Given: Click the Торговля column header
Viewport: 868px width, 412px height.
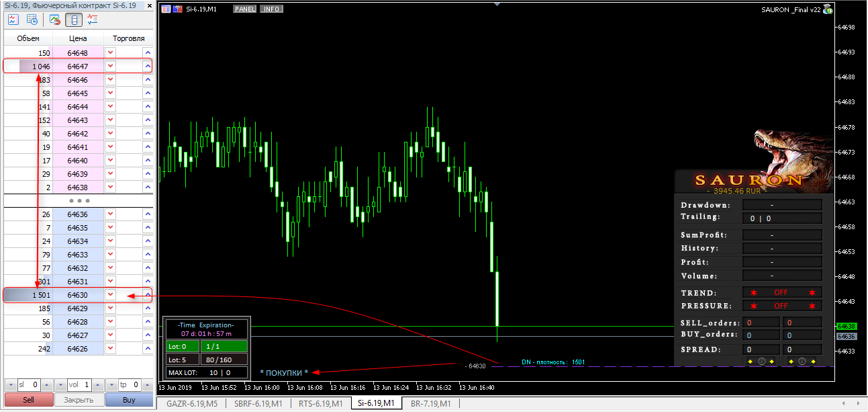Looking at the screenshot, I should (x=128, y=38).
